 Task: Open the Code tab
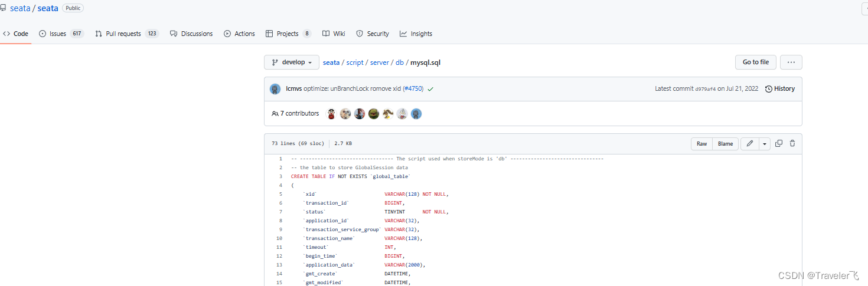click(x=15, y=34)
